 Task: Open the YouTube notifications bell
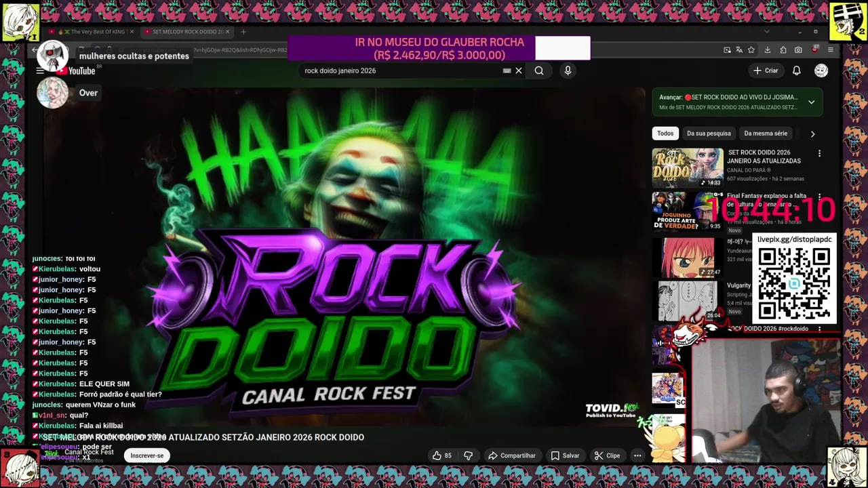coord(797,70)
